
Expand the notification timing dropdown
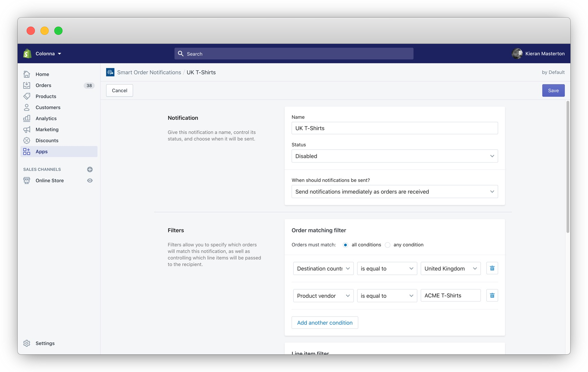(395, 192)
